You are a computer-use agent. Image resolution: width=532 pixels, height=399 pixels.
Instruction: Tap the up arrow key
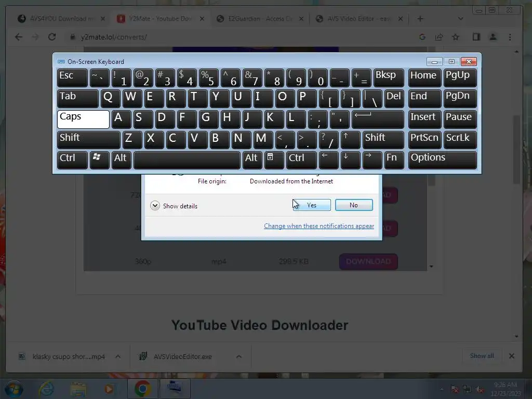pos(351,140)
